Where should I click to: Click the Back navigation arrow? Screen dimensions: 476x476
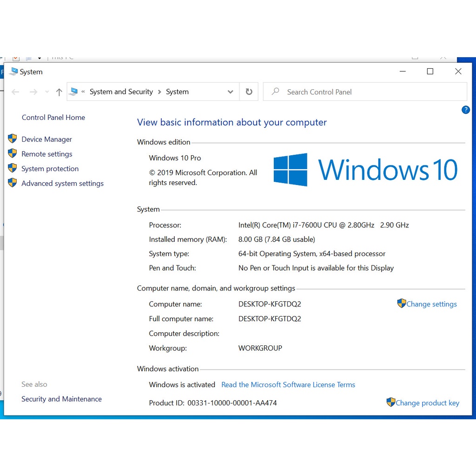[x=15, y=92]
